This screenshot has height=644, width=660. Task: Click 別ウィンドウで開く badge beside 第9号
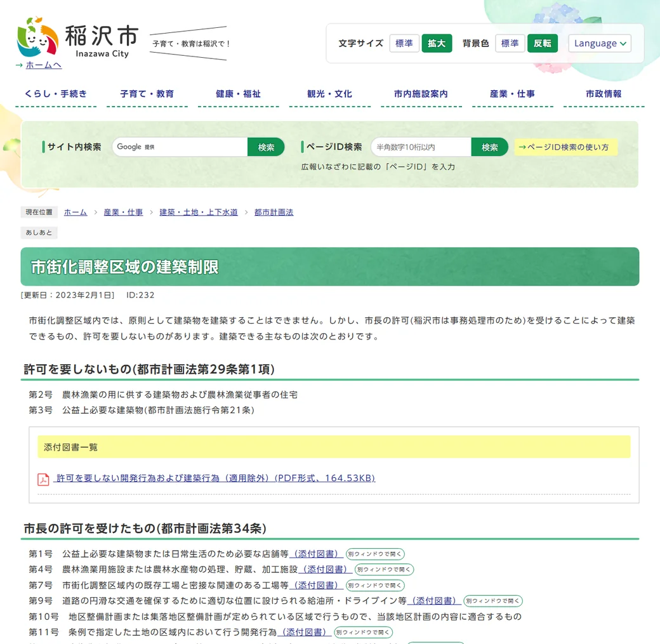pos(493,601)
